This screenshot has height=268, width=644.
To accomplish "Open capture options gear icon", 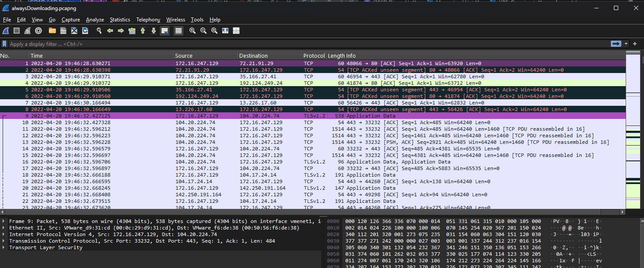I will click(38, 31).
